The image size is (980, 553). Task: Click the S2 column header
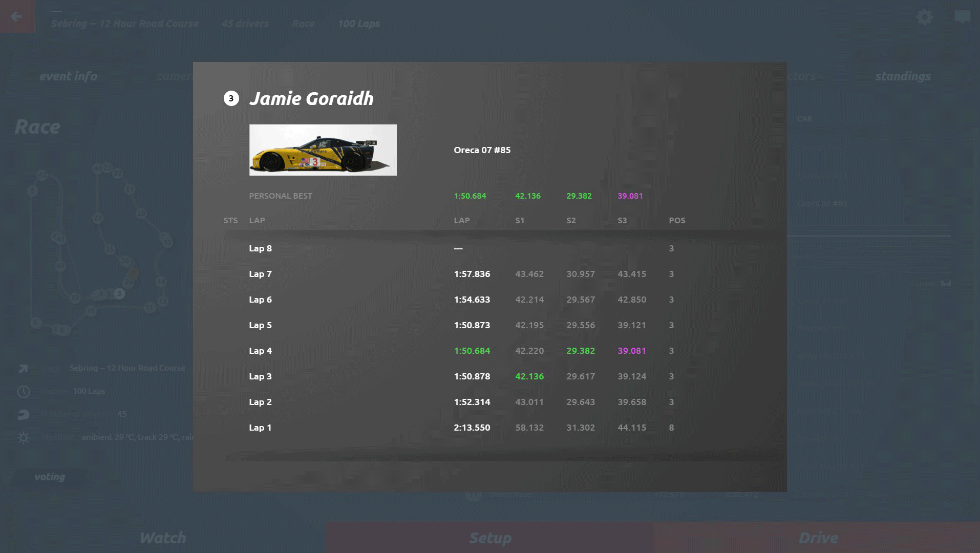pos(571,221)
